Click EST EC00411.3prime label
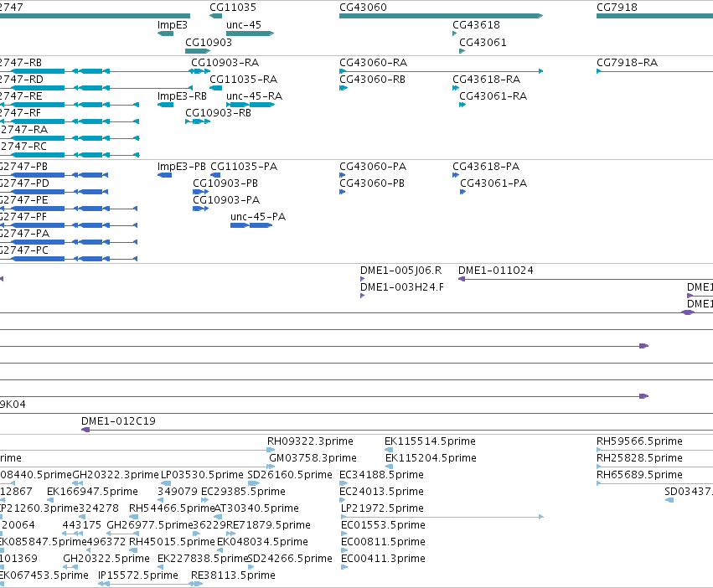 tap(384, 559)
